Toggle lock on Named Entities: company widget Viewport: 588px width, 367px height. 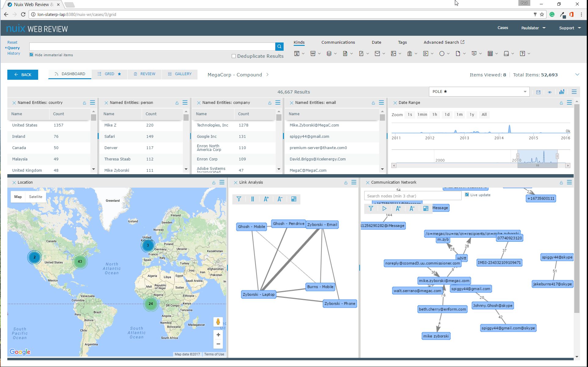[x=270, y=103]
